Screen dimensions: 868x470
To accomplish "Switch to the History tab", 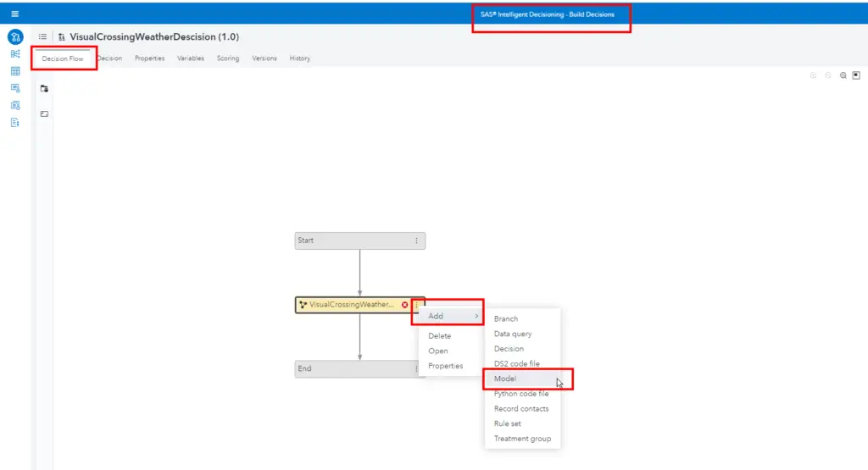I will point(299,58).
